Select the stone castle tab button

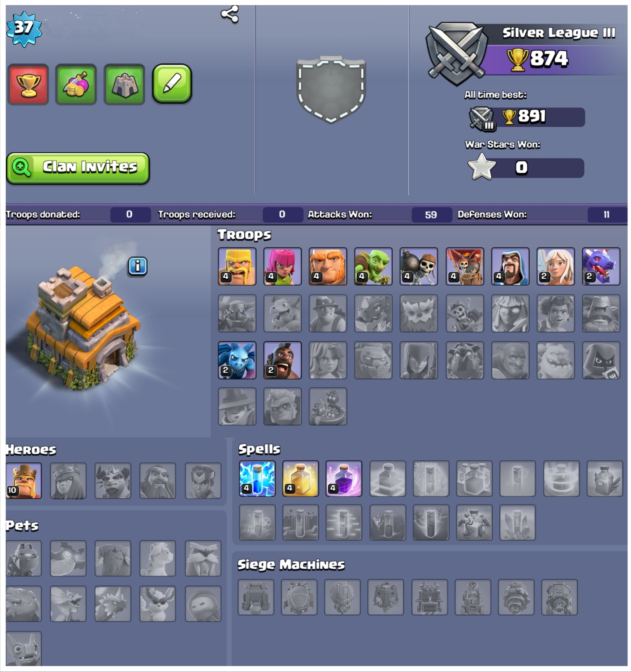click(124, 84)
